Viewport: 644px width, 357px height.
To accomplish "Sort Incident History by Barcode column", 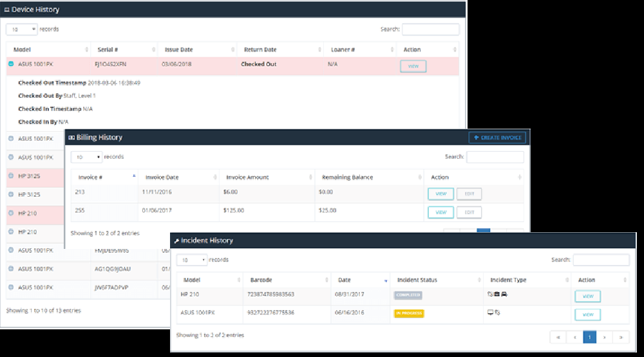I will pos(287,280).
